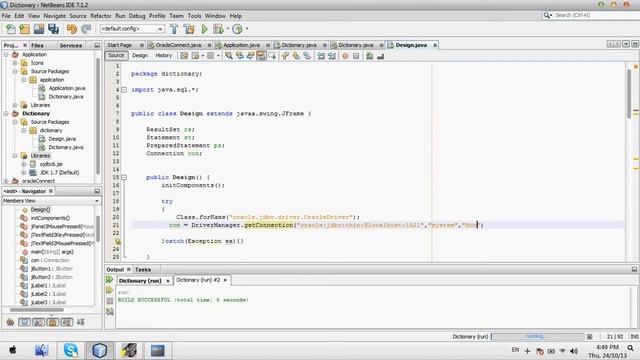Toggle first filter icon below Navigator members
Image resolution: width=640 pixels, height=360 pixels.
pos(10,322)
